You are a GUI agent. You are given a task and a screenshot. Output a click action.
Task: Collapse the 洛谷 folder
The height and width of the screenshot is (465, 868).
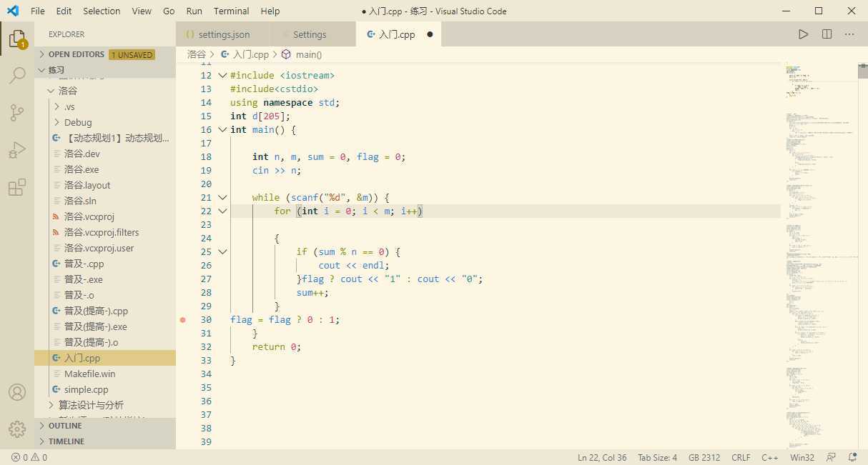[x=104, y=91]
